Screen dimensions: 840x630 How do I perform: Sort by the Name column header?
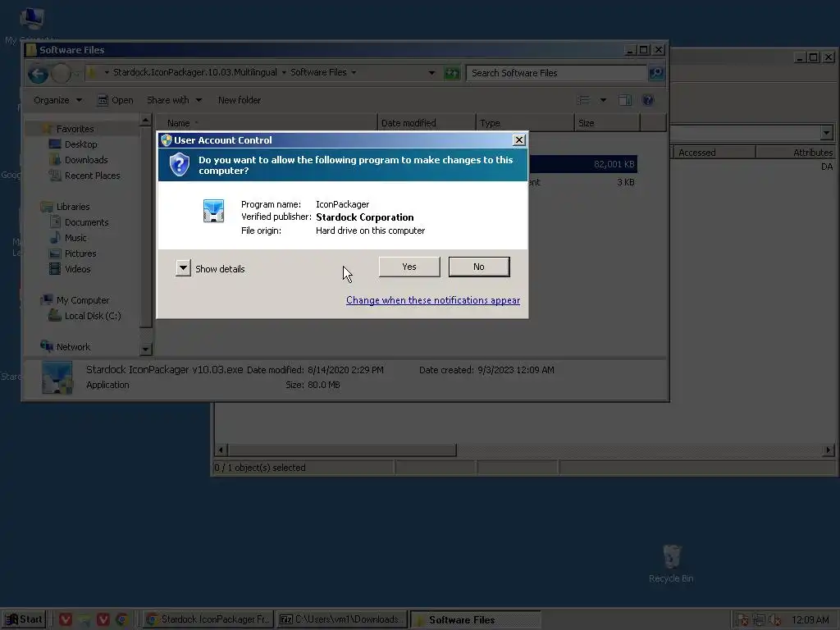point(267,123)
